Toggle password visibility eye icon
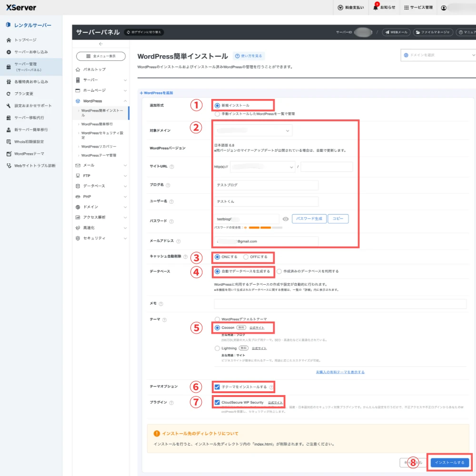Image resolution: width=476 pixels, height=476 pixels. pos(285,219)
